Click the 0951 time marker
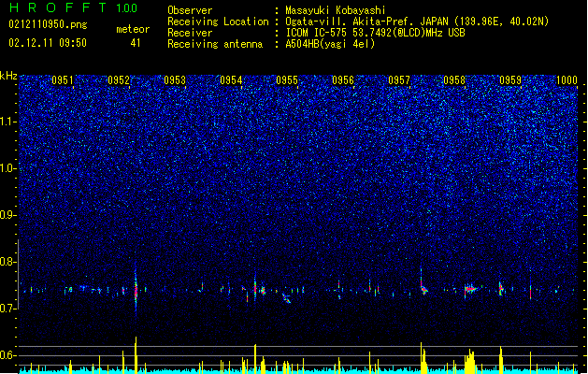588x374 pixels. click(63, 80)
